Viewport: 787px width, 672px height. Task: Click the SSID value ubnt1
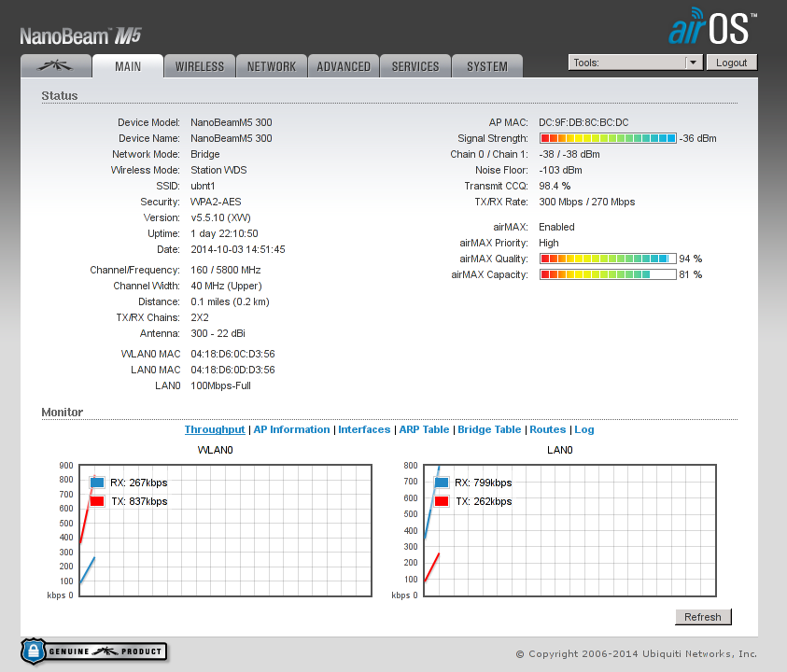pos(203,186)
